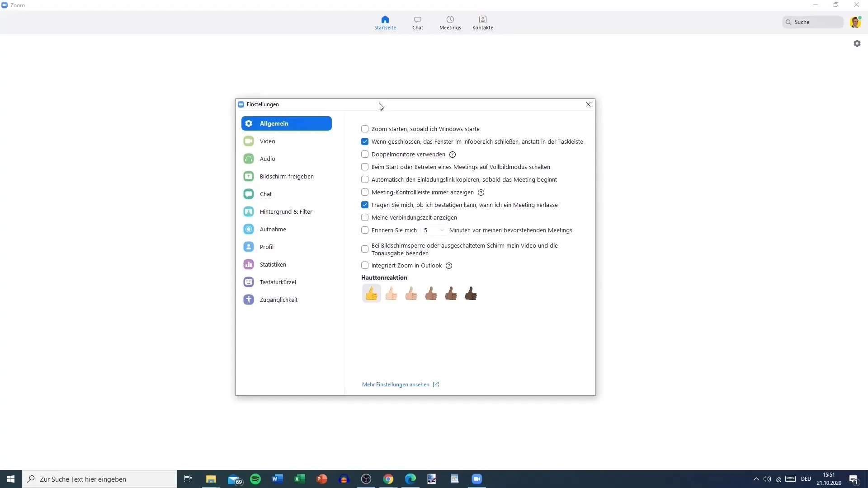Select the lightest skin tone thumbs-up

pyautogui.click(x=391, y=294)
